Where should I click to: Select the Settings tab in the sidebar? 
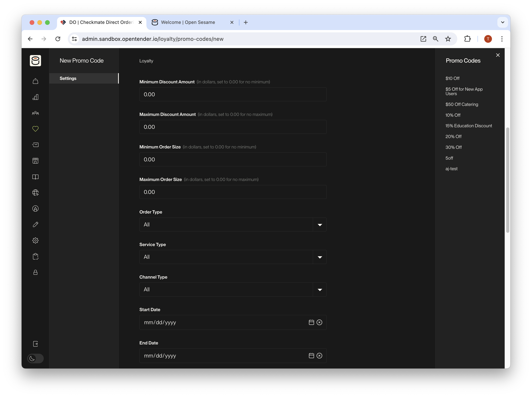click(x=84, y=78)
